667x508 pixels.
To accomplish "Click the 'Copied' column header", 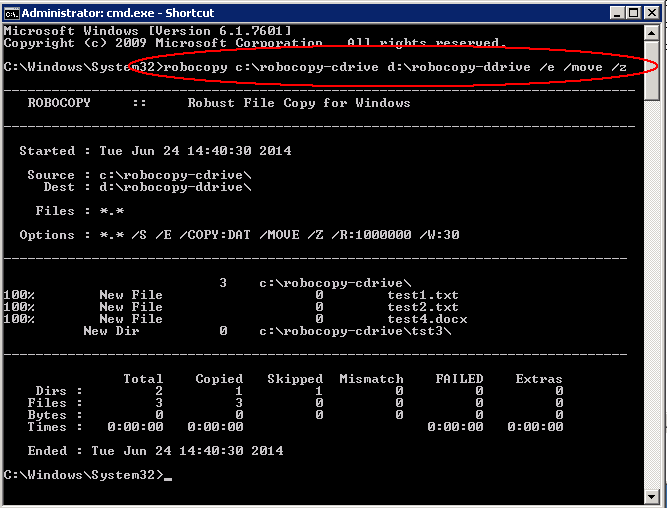I will (x=219, y=379).
